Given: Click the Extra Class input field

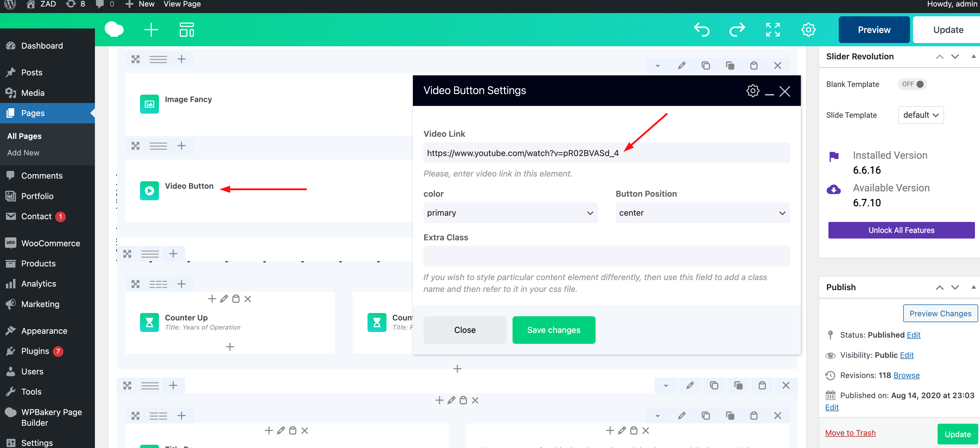Looking at the screenshot, I should [x=606, y=256].
